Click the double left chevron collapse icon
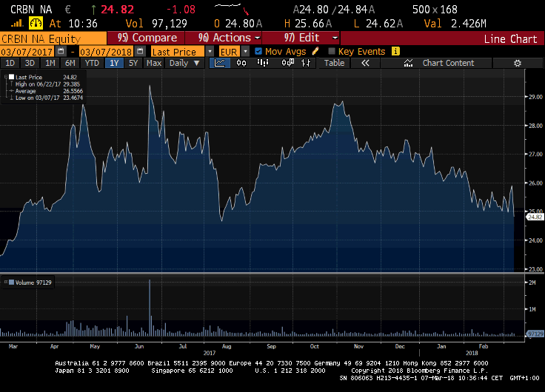 (364, 63)
